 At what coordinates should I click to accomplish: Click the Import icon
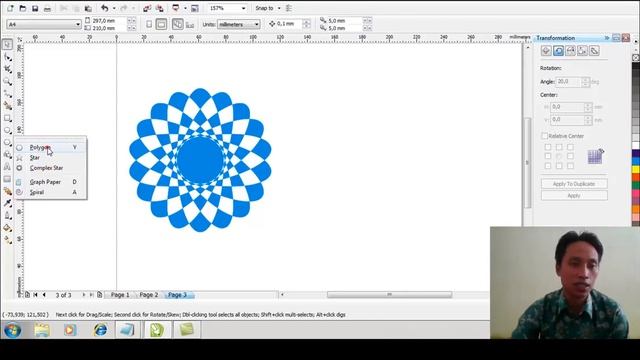click(x=147, y=8)
